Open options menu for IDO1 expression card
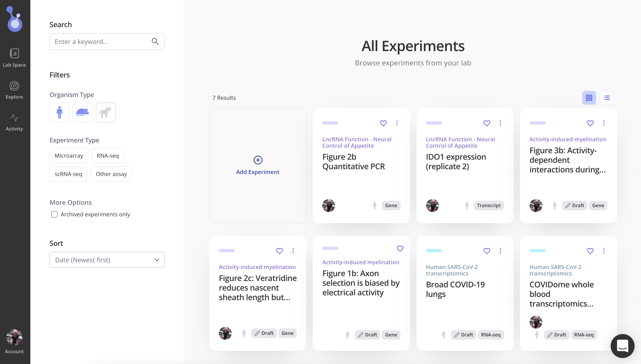This screenshot has width=641, height=364. [500, 123]
